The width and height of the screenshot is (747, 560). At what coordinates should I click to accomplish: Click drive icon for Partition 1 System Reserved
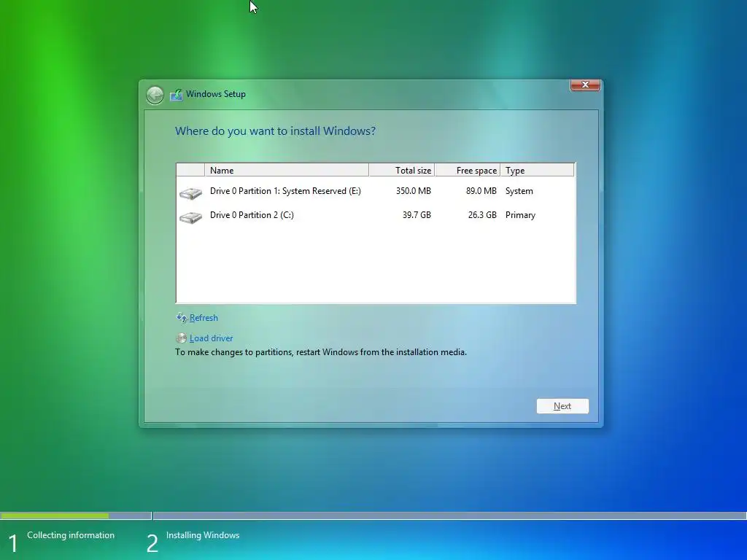pos(190,192)
